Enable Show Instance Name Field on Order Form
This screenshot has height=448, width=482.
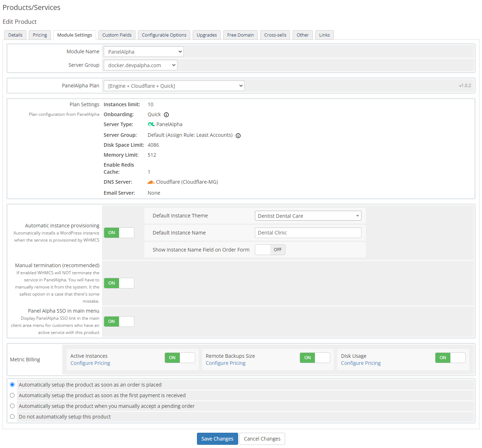(270, 249)
